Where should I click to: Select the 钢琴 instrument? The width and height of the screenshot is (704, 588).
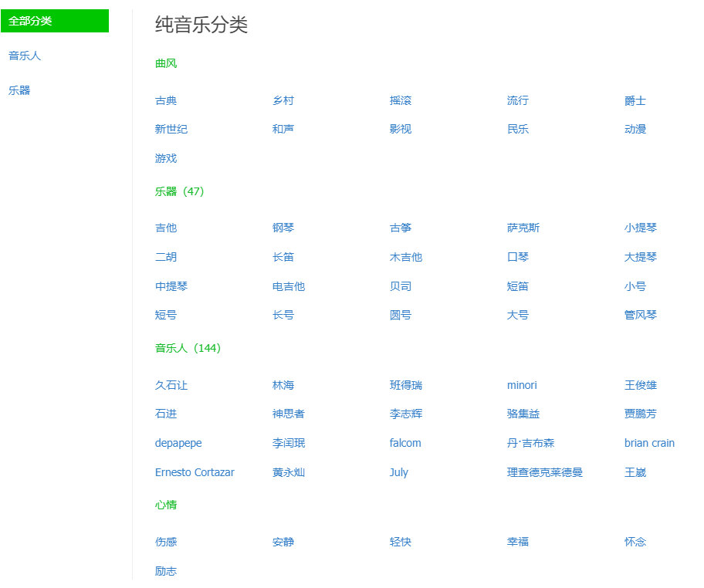pyautogui.click(x=283, y=228)
